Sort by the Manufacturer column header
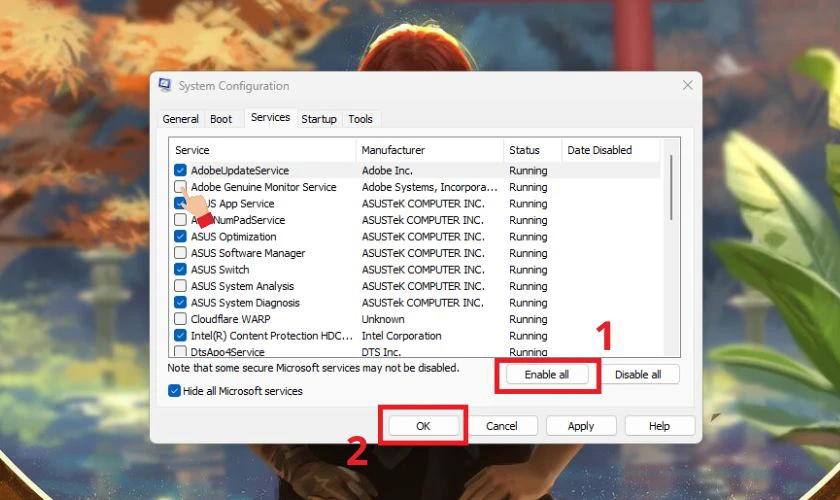This screenshot has height=500, width=840. point(430,150)
